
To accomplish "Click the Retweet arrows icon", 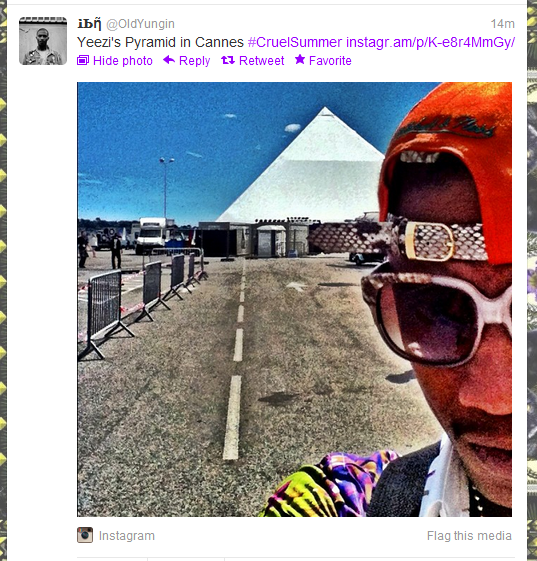I will coord(228,60).
